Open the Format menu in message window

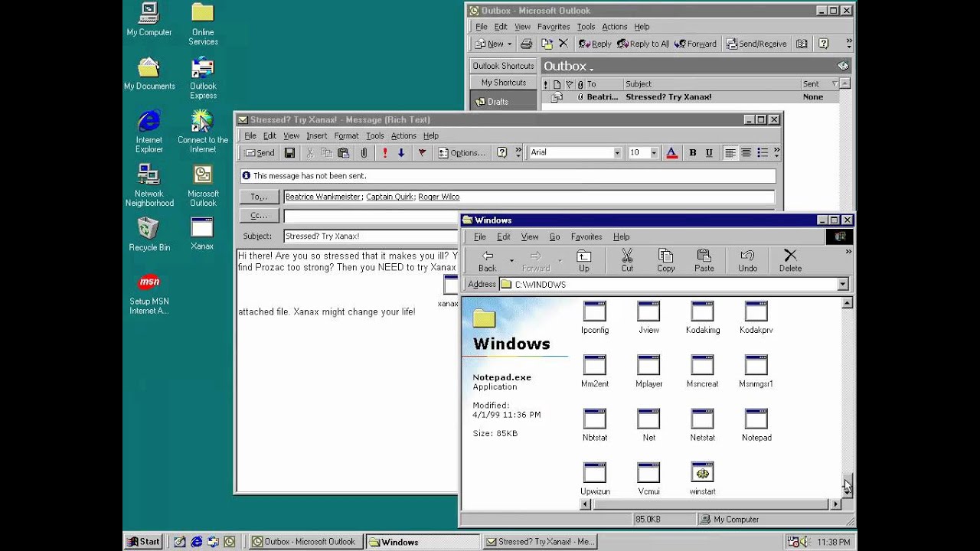[346, 135]
